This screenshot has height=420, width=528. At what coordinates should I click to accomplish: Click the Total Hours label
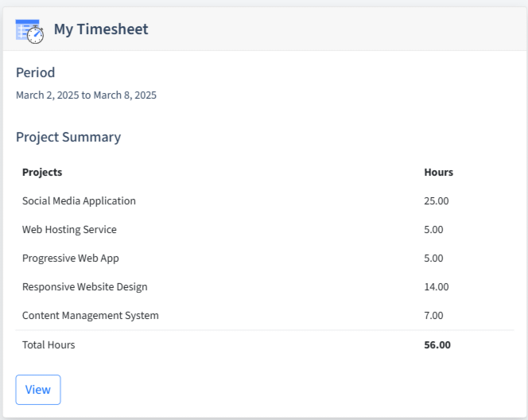[49, 345]
